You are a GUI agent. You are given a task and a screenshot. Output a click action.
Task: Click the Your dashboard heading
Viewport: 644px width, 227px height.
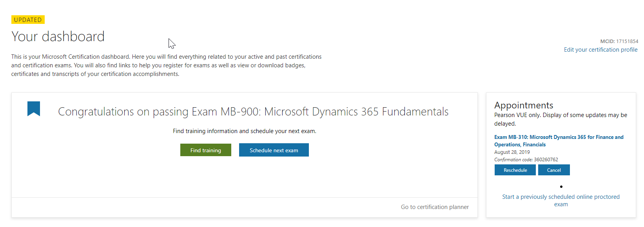point(58,36)
